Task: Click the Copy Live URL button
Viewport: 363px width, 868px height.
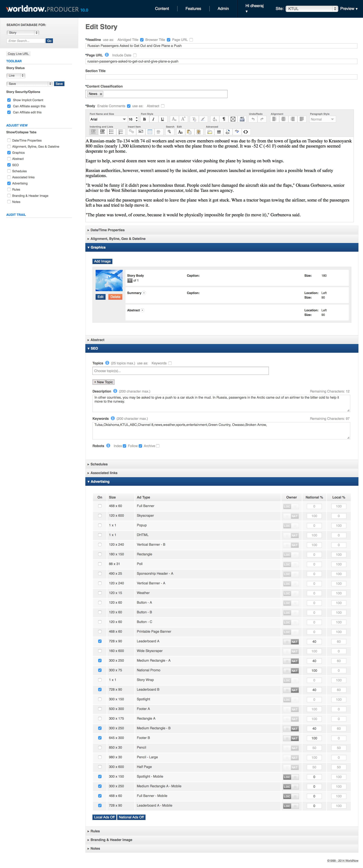Action: [18, 54]
